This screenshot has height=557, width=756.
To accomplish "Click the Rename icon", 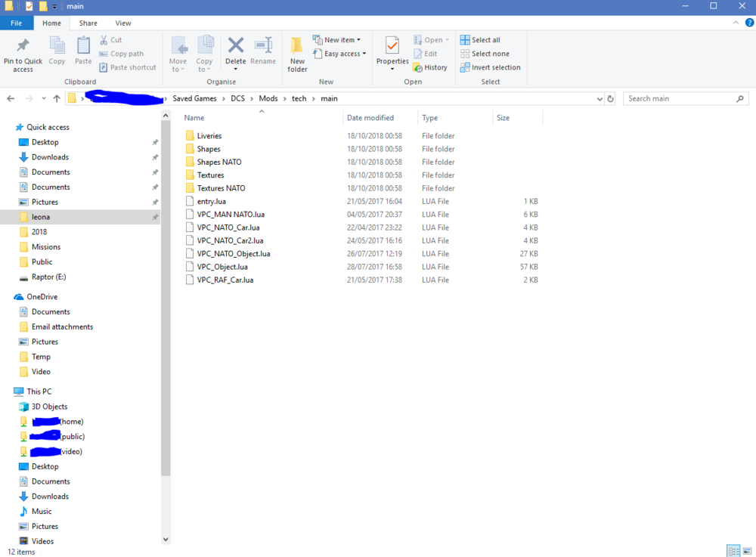I will pyautogui.click(x=263, y=46).
